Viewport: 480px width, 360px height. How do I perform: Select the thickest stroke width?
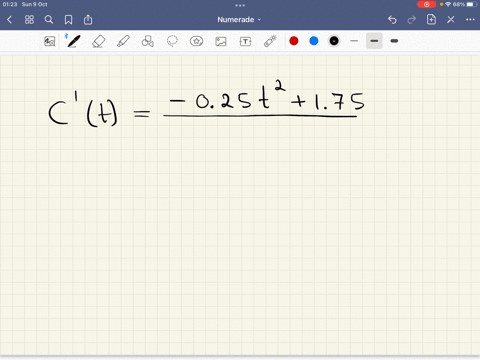(x=394, y=41)
